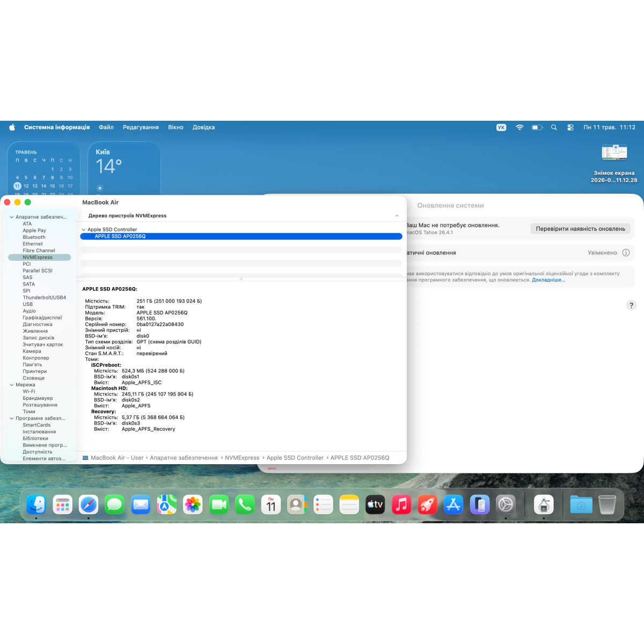644x644 pixels.
Task: Click the info icon beside Увімкнено
Action: (x=626, y=253)
